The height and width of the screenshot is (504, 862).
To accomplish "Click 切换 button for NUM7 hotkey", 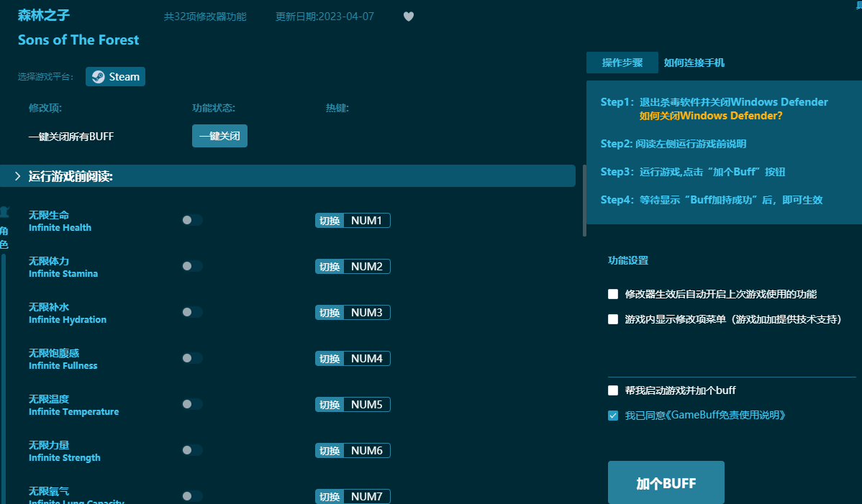I will [330, 497].
